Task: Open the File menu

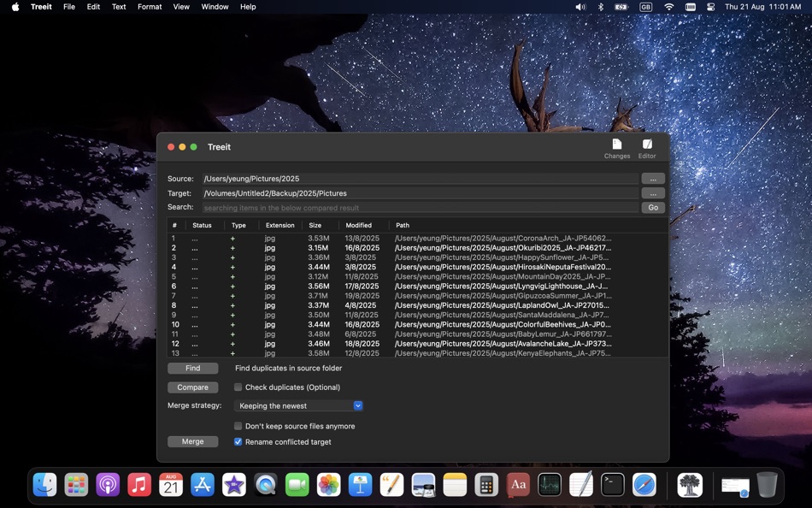Action: (x=69, y=7)
